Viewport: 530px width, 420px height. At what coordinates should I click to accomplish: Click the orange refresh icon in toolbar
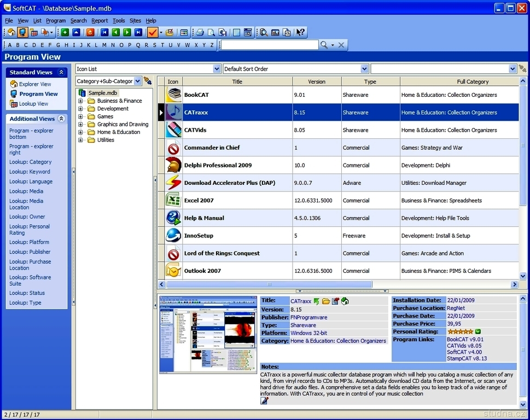tap(90, 33)
